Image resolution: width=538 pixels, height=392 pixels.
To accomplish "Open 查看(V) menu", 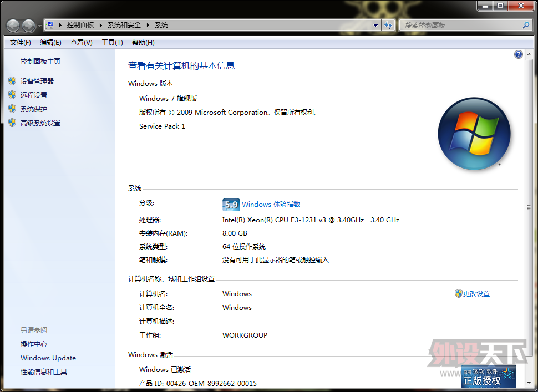I will (82, 43).
